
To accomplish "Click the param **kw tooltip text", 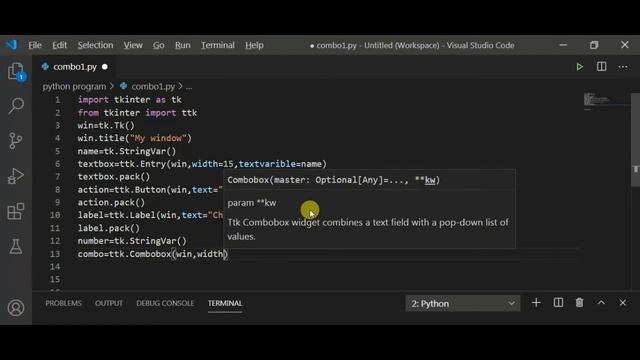I will click(x=252, y=203).
